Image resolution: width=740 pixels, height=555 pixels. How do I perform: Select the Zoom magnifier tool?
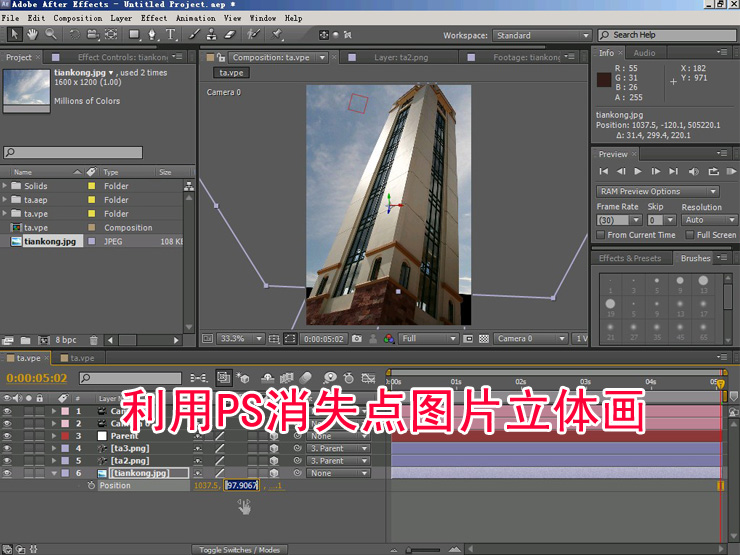[x=50, y=34]
